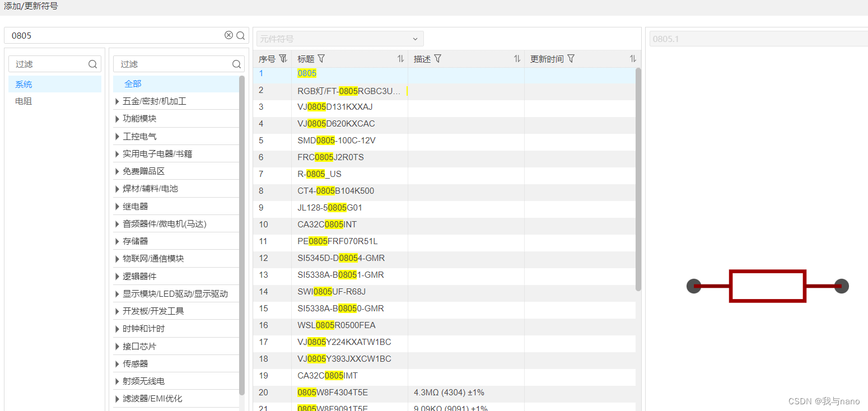
Task: Expand the 物联网/通信模块 category
Action: pos(117,259)
